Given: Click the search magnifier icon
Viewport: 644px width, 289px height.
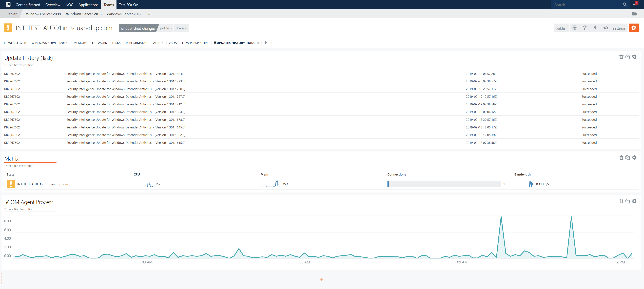Looking at the screenshot, I should click(625, 5).
